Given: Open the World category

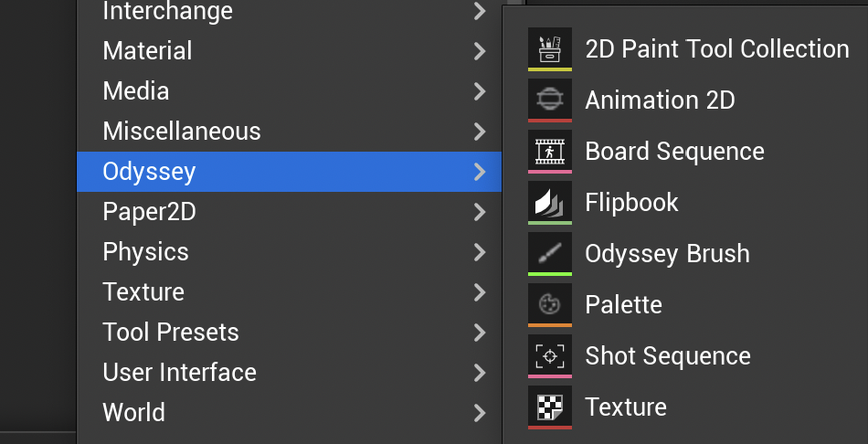Looking at the screenshot, I should [289, 412].
